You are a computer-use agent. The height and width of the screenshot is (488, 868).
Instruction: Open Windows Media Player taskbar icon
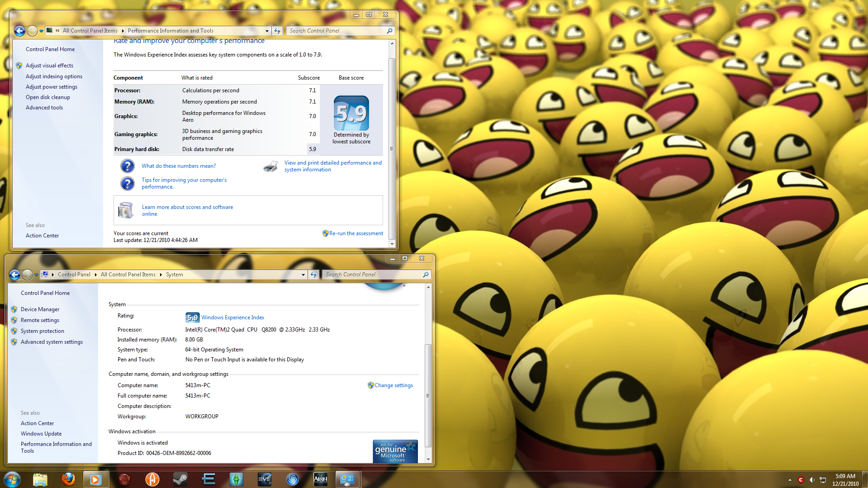[x=96, y=479]
